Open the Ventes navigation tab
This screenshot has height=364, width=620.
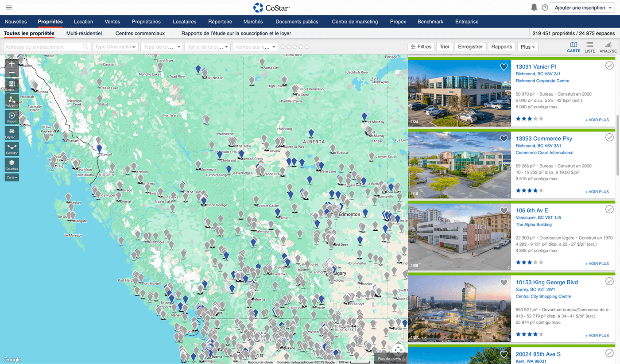point(112,22)
